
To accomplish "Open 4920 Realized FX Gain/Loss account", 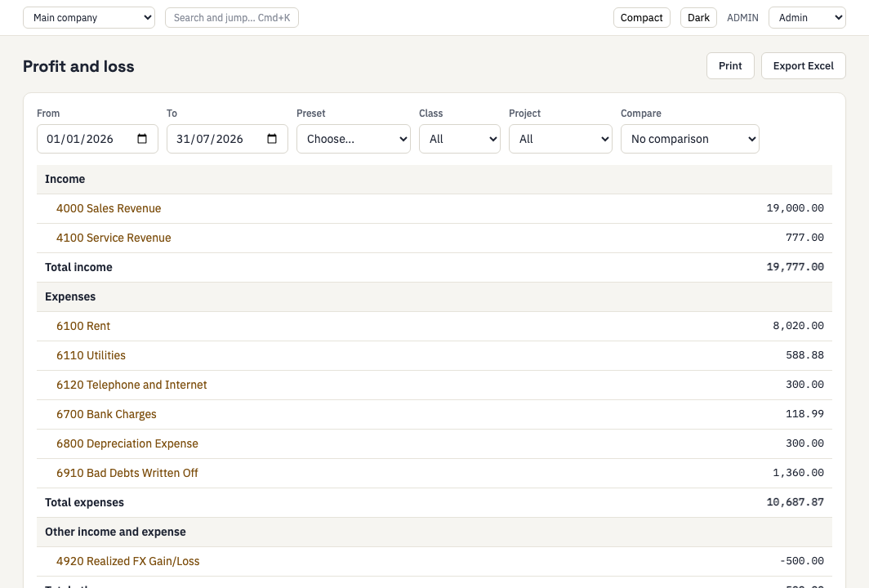I will point(128,561).
